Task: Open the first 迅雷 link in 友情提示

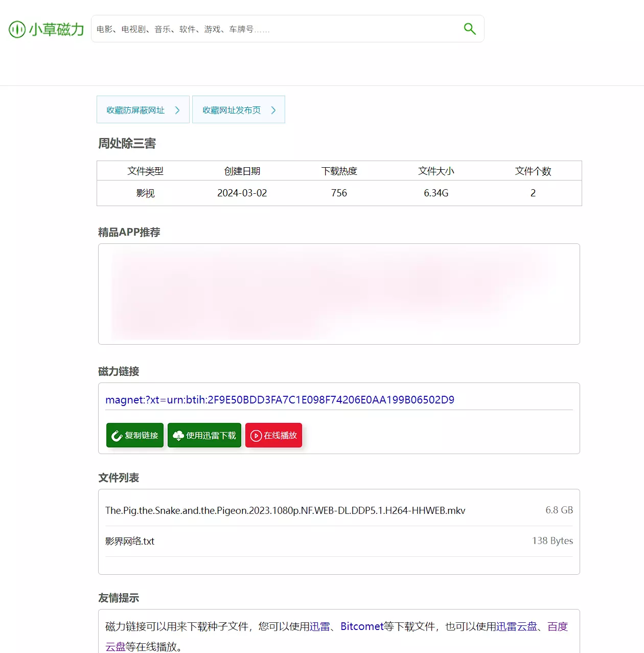Action: click(x=320, y=626)
